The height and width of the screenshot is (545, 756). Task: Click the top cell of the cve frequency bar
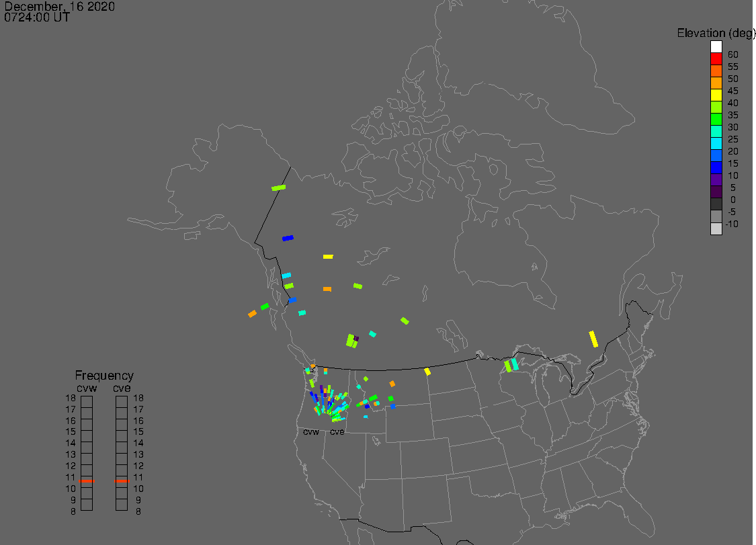122,401
